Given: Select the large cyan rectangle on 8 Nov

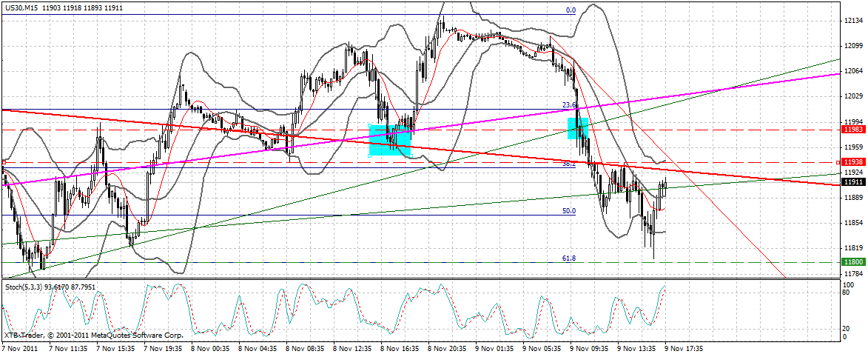Looking at the screenshot, I should pyautogui.click(x=390, y=140).
